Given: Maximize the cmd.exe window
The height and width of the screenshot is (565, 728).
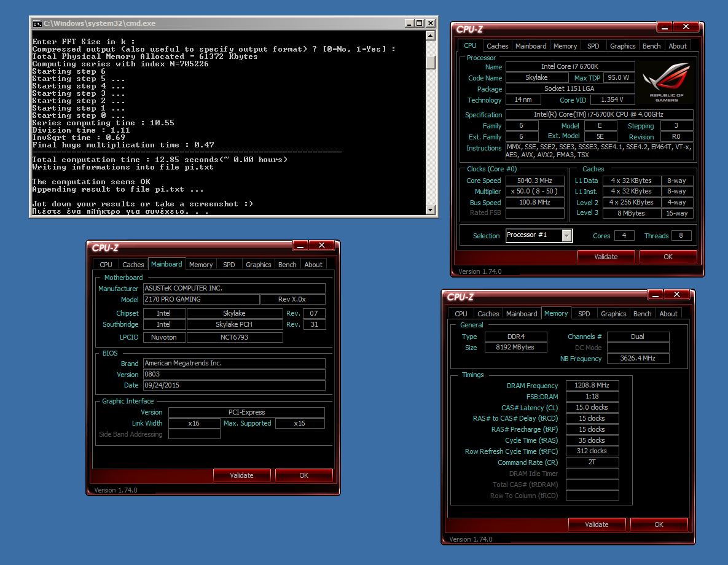Looking at the screenshot, I should point(419,23).
